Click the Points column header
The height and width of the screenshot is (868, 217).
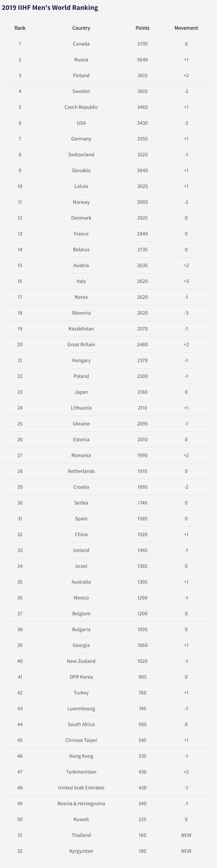(x=142, y=28)
